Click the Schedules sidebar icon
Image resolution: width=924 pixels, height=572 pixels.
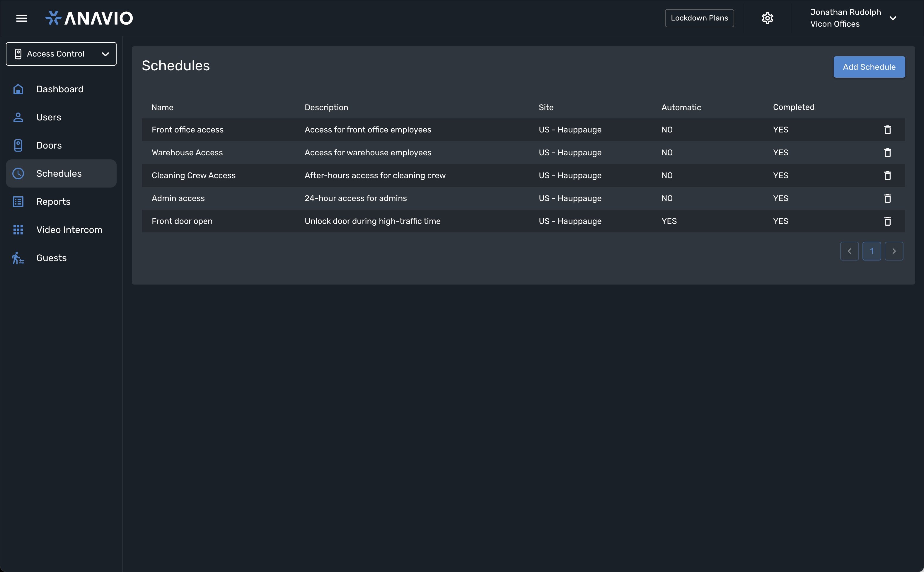coord(18,173)
